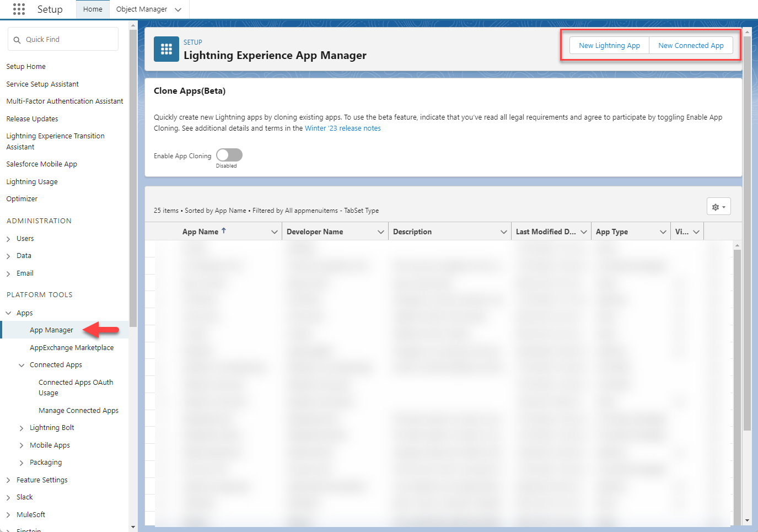Click the Quick Find search icon

click(x=17, y=40)
